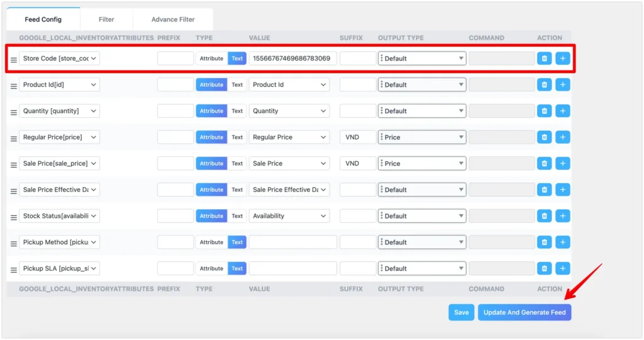The width and height of the screenshot is (644, 340).
Task: Click the Store Code value text field
Action: (293, 59)
